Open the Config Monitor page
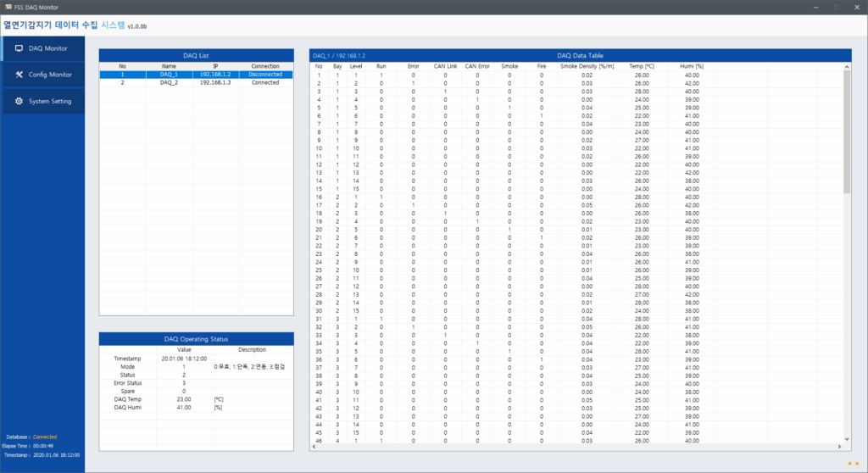Viewport: 868px width, 473px height. point(50,75)
